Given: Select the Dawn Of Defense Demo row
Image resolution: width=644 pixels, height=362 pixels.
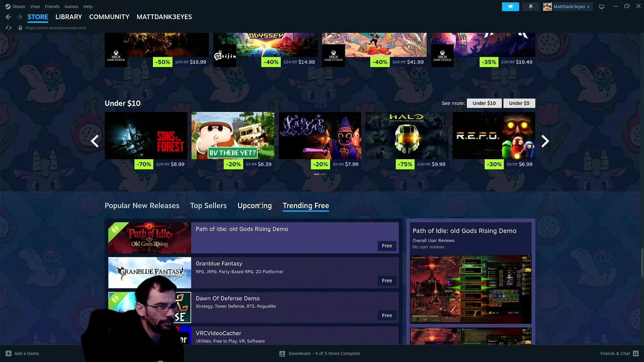Looking at the screenshot, I should pos(254,308).
